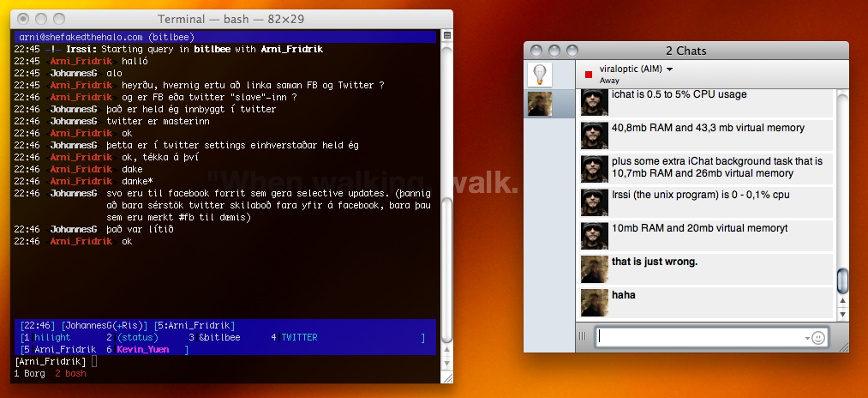Click the iChat scrollbar thumb

(x=842, y=280)
